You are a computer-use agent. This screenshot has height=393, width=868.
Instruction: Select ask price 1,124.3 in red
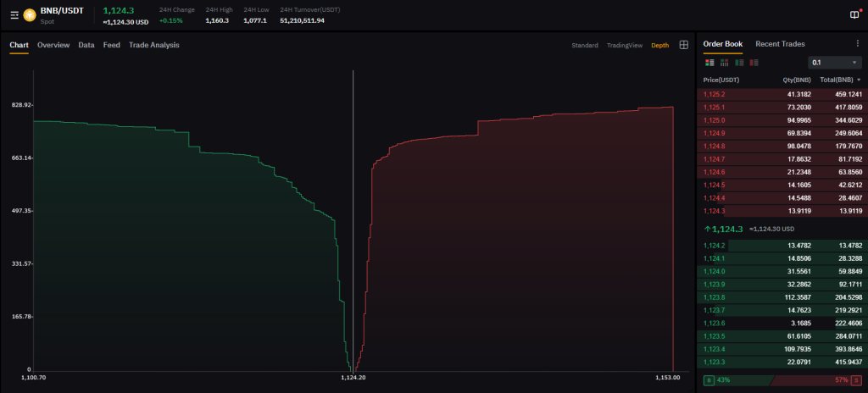(x=714, y=211)
